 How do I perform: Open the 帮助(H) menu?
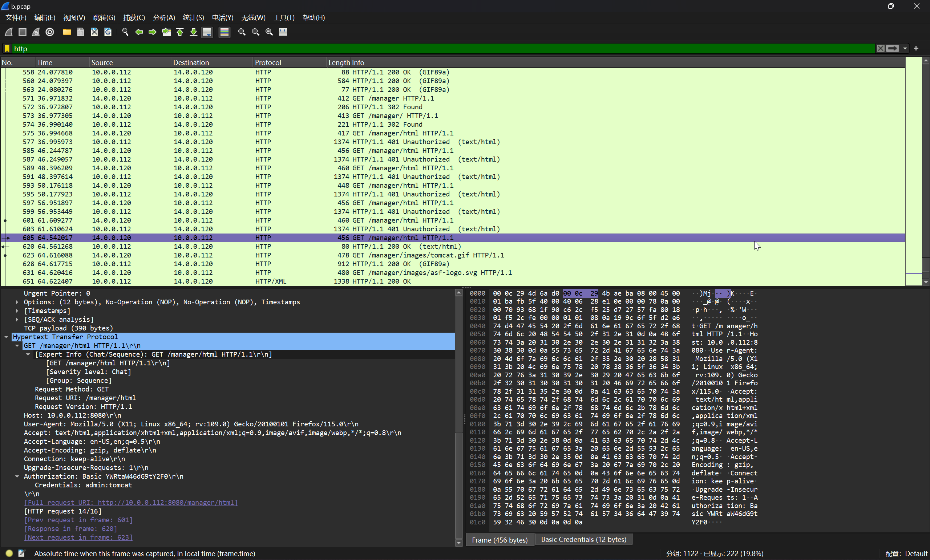pyautogui.click(x=314, y=18)
